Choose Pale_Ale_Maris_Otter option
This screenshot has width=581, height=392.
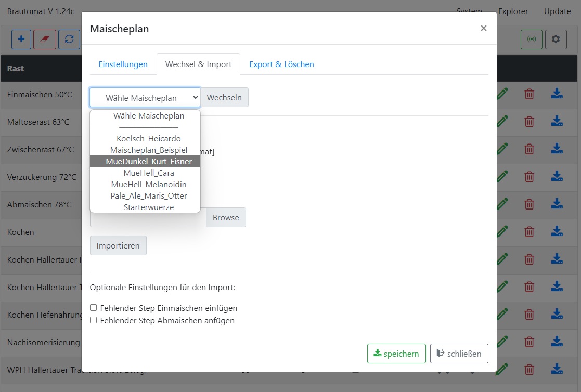(x=149, y=196)
